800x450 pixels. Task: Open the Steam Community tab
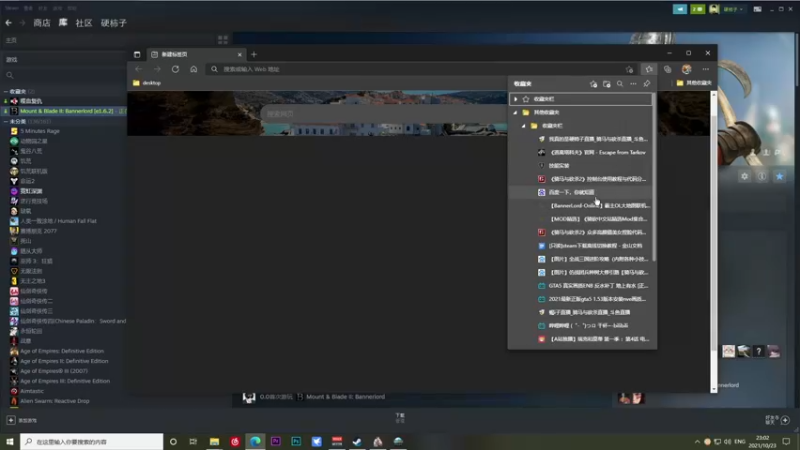pyautogui.click(x=84, y=22)
